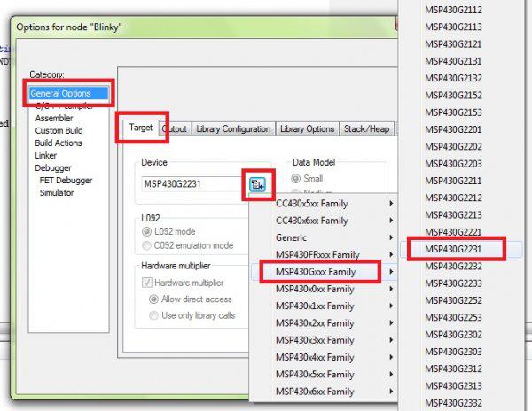Select L092 mode radio button
This screenshot has width=532, height=411.
[168, 231]
